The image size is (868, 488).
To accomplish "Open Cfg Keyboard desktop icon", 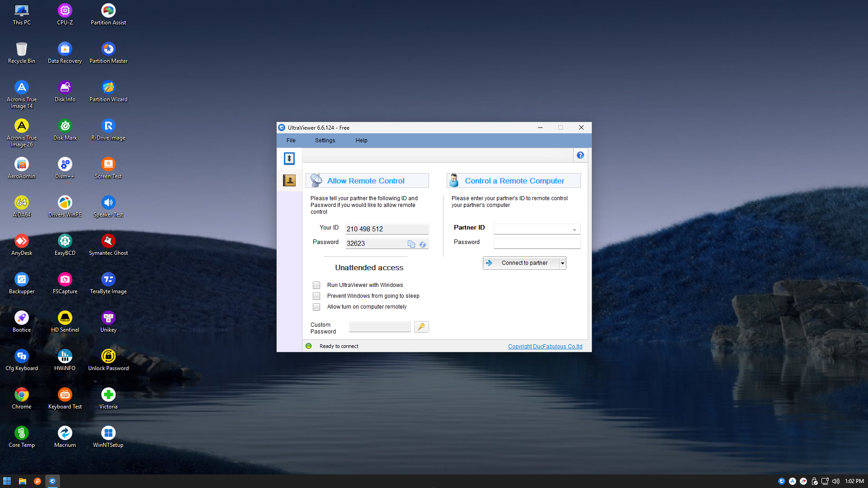I will coord(22,360).
